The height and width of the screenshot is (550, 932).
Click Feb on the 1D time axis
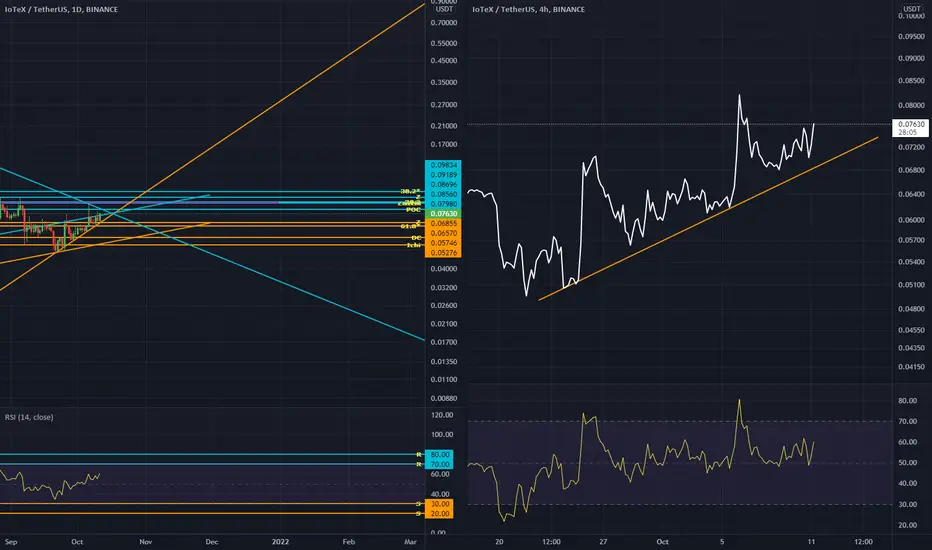pyautogui.click(x=349, y=542)
